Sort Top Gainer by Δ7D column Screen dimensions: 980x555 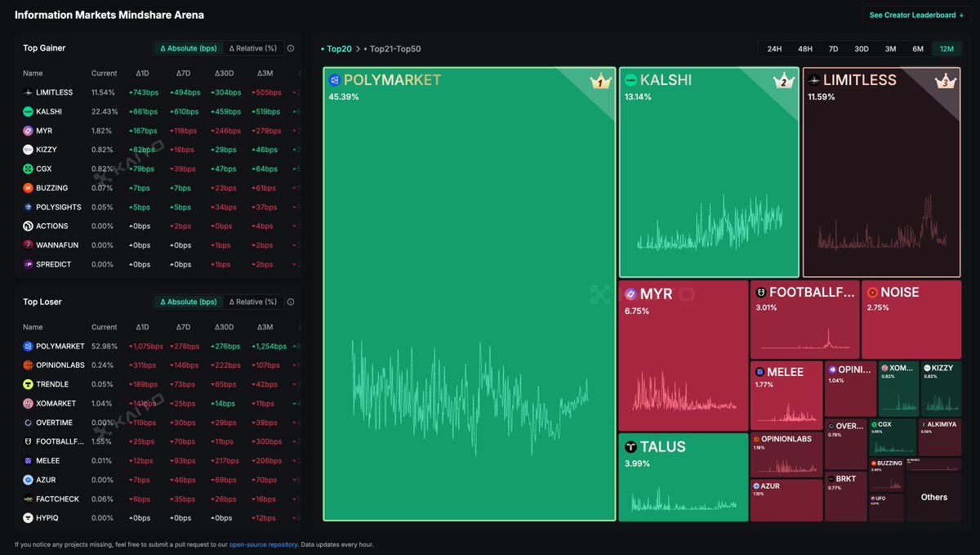183,73
